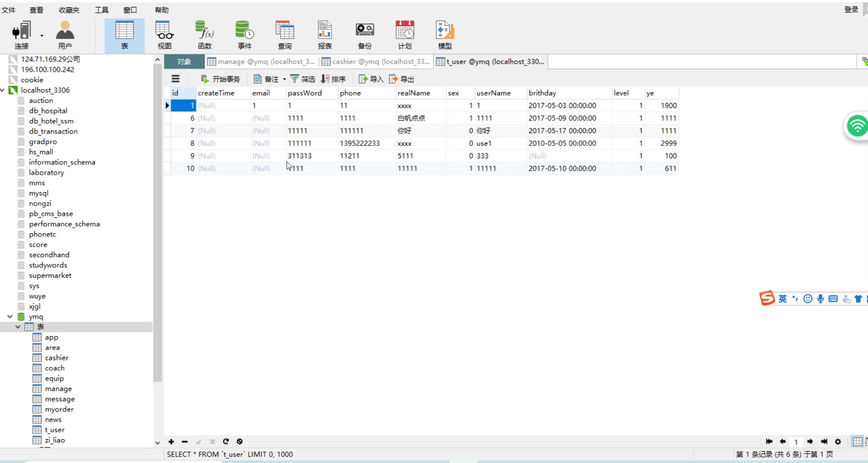Screen dimensions: 868x463
Task: Open the 模型 (Model) tool
Action: pos(445,35)
